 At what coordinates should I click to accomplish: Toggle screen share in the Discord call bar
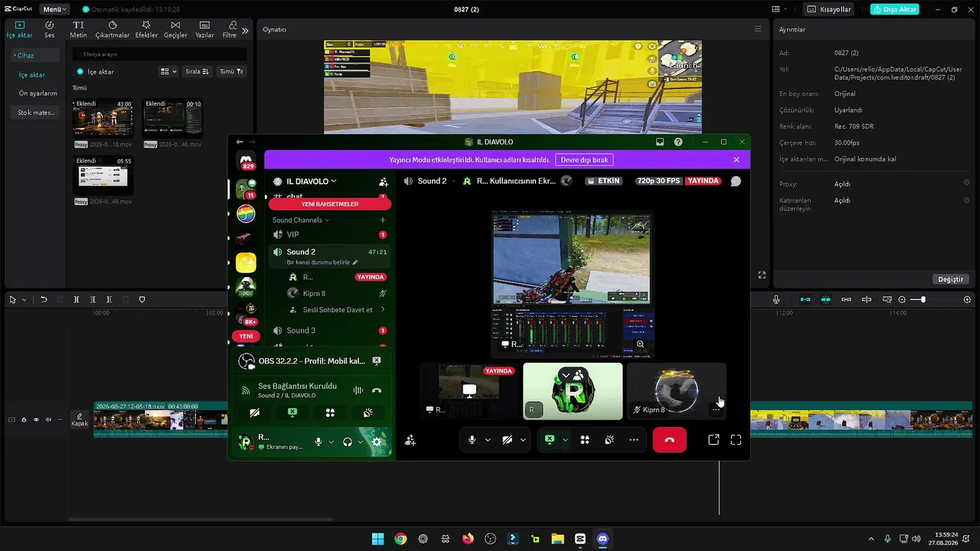click(550, 440)
